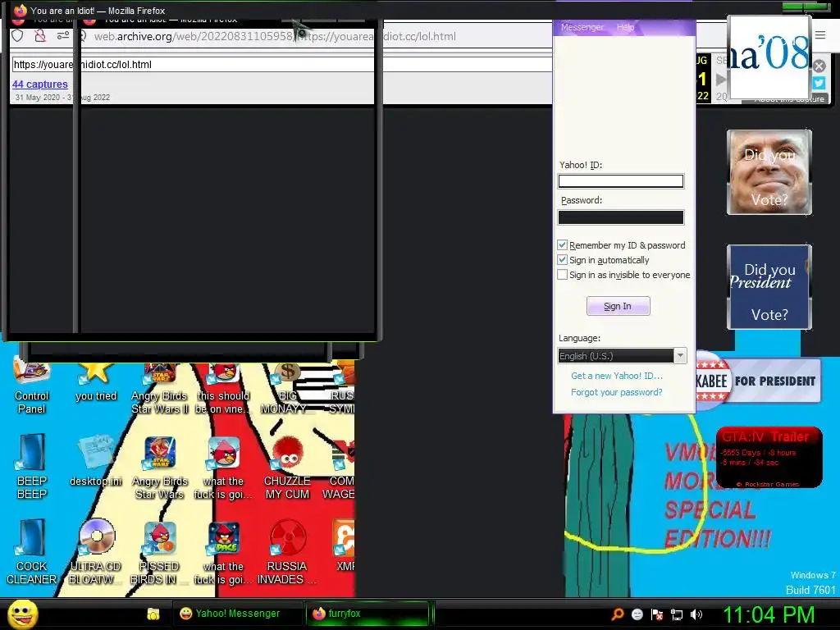Click the McCain 'Did you Vote?' gadget
The image size is (840, 630).
click(769, 172)
